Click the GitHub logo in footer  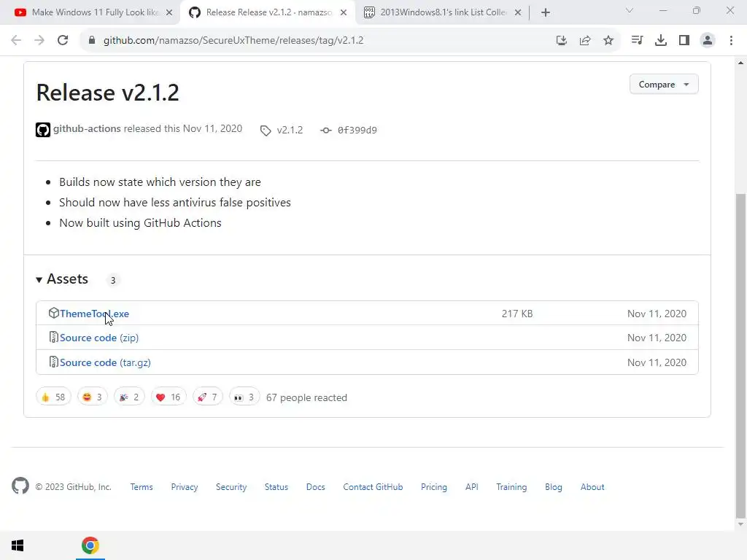[x=20, y=486]
